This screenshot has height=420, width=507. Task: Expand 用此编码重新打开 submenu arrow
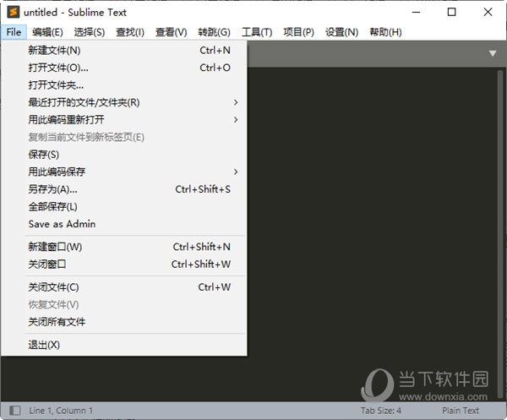(x=236, y=120)
